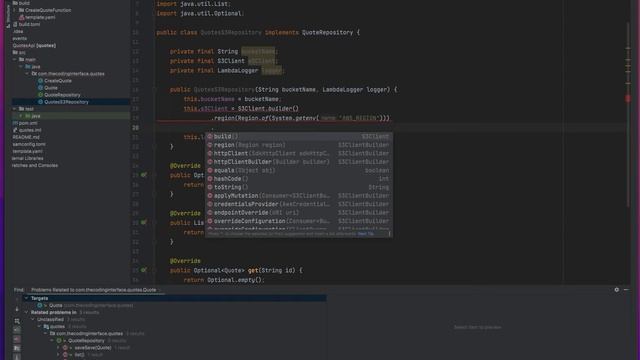The width and height of the screenshot is (640, 360).
Task: Select com.thecodinginterface.quotes package in Find results
Action: click(x=89, y=333)
